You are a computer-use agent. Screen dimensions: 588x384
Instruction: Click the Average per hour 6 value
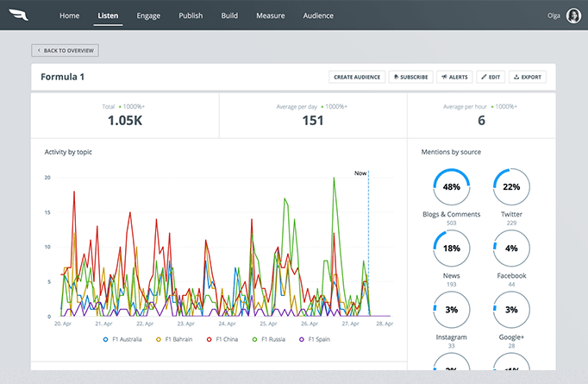(x=481, y=121)
